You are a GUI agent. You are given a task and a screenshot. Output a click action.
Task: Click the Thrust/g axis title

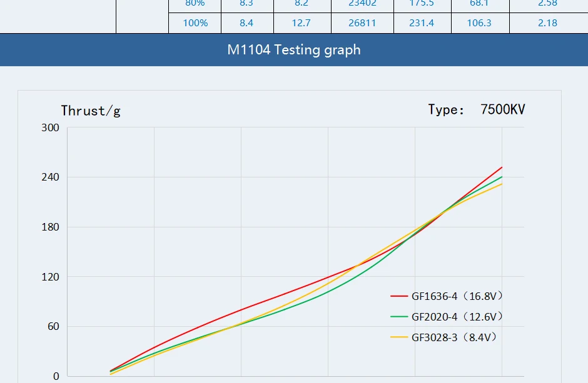[91, 111]
